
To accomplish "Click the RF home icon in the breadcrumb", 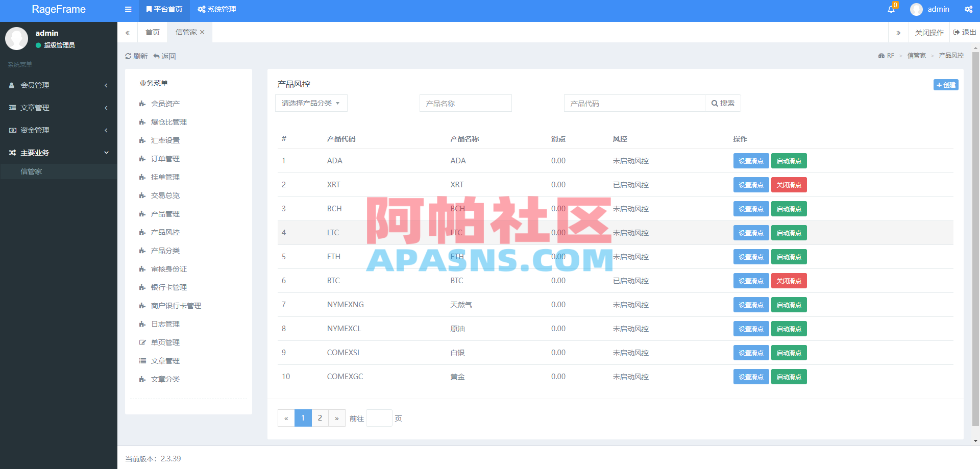I will coord(881,55).
